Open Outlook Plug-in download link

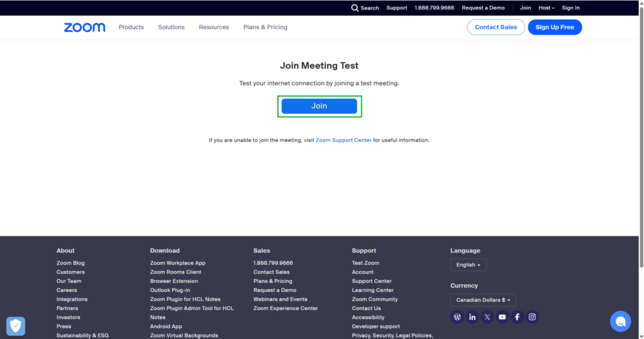[170, 290]
